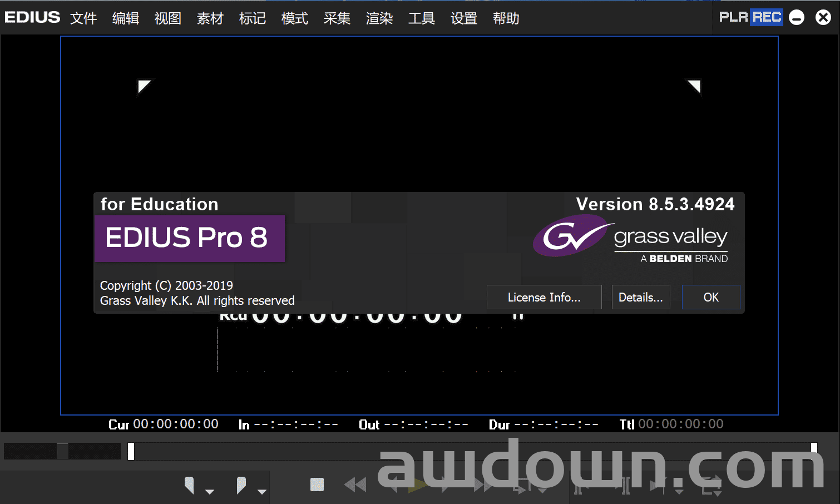
Task: Switch to REC recorder mode
Action: click(x=767, y=17)
